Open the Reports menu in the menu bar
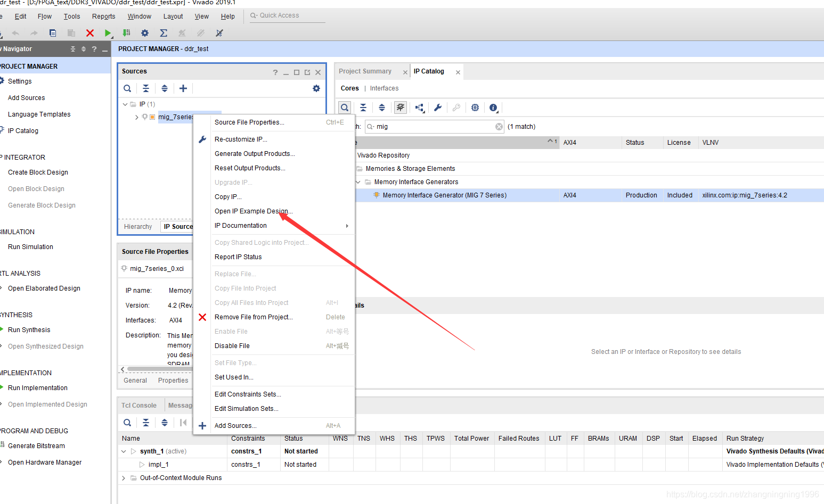This screenshot has height=504, width=824. [x=103, y=16]
